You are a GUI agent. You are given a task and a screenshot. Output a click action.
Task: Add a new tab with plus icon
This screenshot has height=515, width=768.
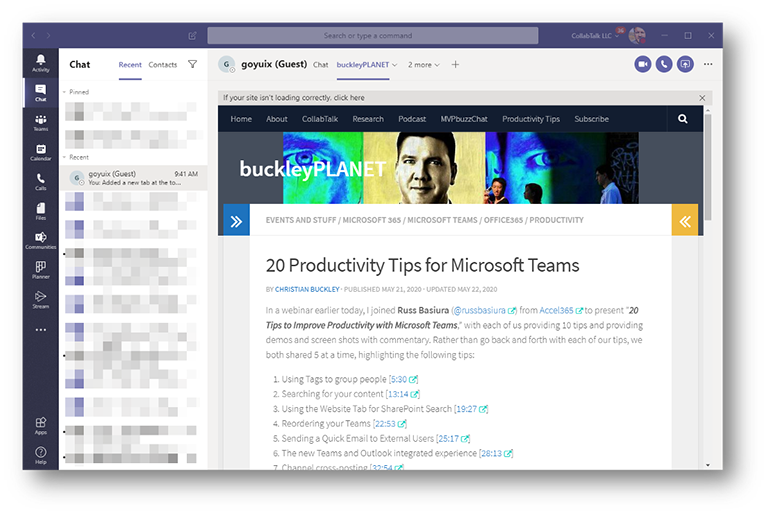(455, 64)
